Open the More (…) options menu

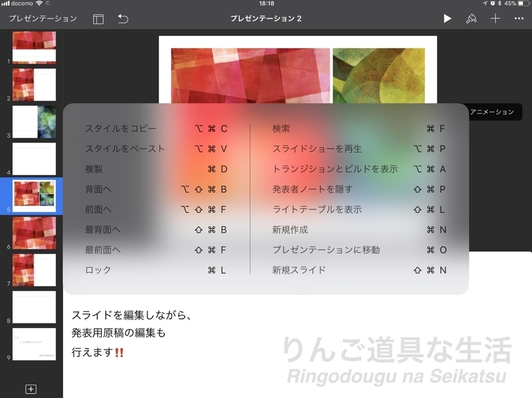[x=519, y=19]
